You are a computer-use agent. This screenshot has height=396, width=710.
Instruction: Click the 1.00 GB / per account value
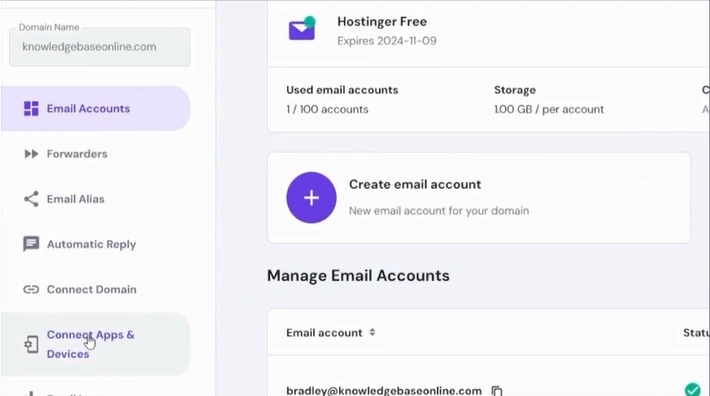(x=549, y=110)
